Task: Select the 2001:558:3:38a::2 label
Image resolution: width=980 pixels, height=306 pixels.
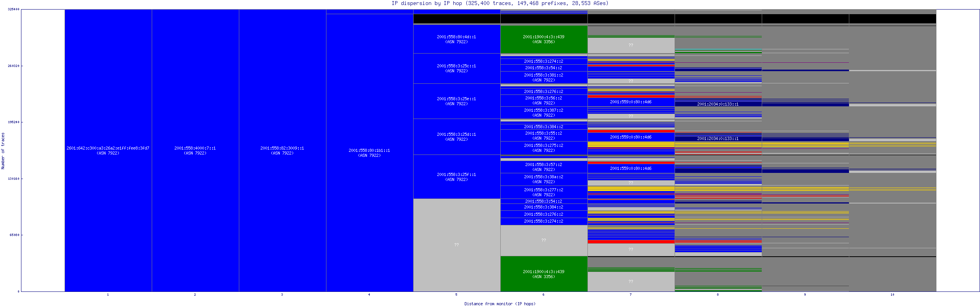Action: [544, 179]
